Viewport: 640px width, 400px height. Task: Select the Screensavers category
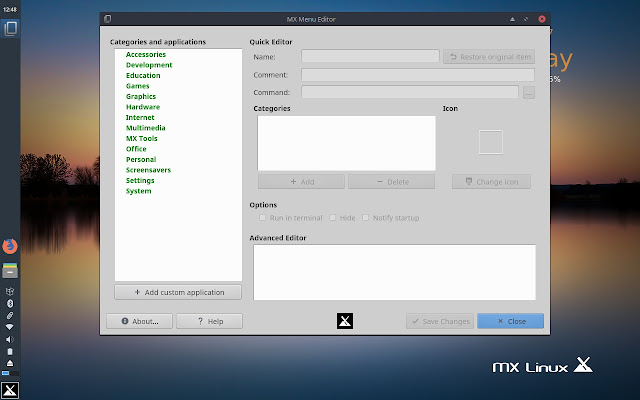coord(148,170)
